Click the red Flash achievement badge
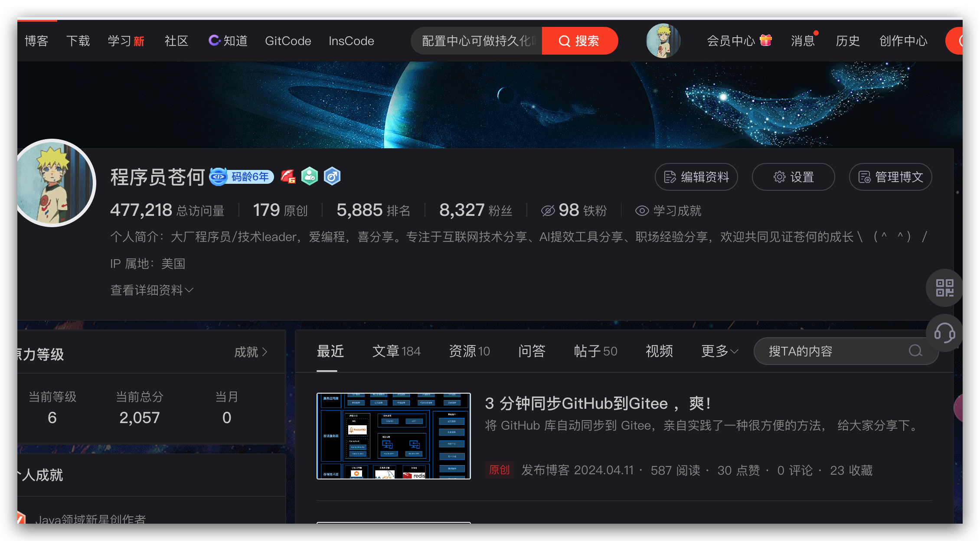The image size is (980, 541). [287, 176]
